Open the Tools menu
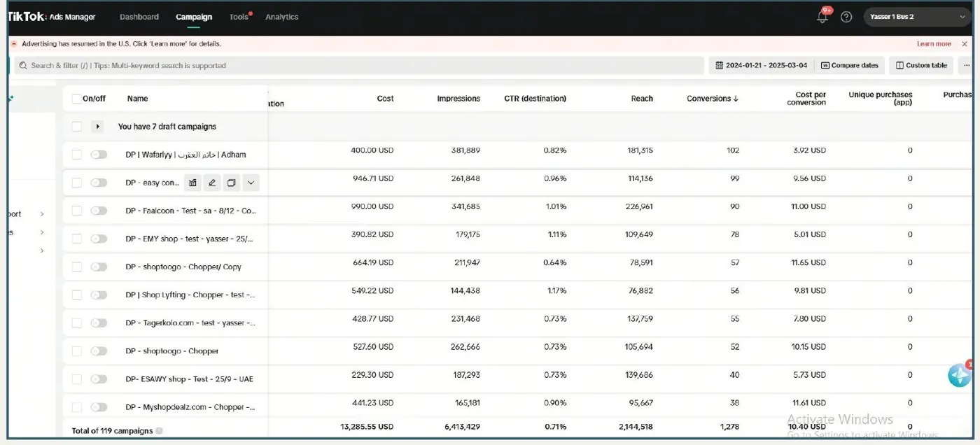The image size is (980, 445). click(239, 17)
